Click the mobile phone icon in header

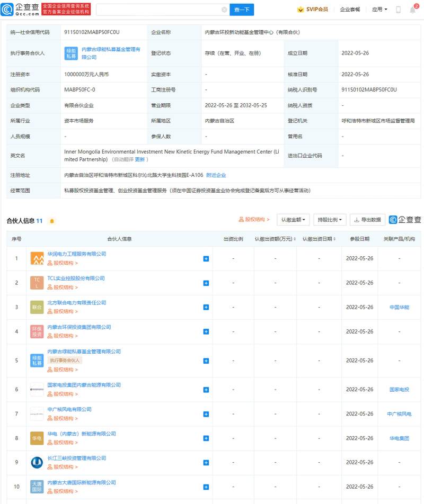tap(398, 10)
